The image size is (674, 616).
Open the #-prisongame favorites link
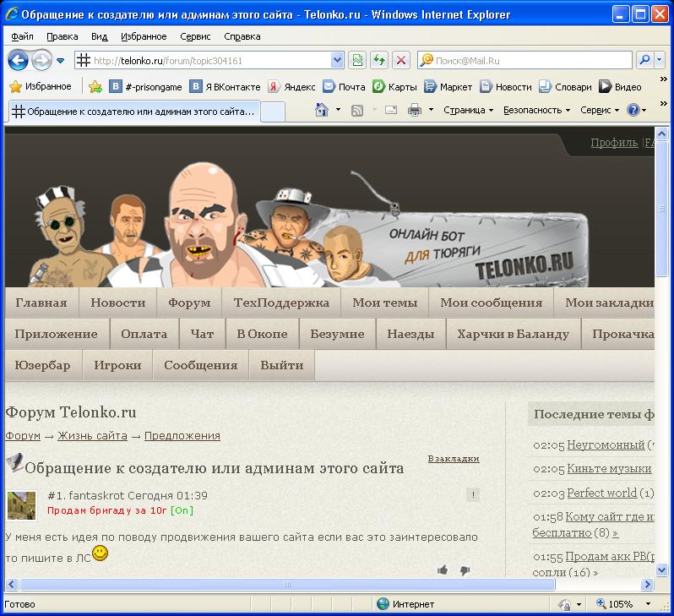click(x=146, y=87)
